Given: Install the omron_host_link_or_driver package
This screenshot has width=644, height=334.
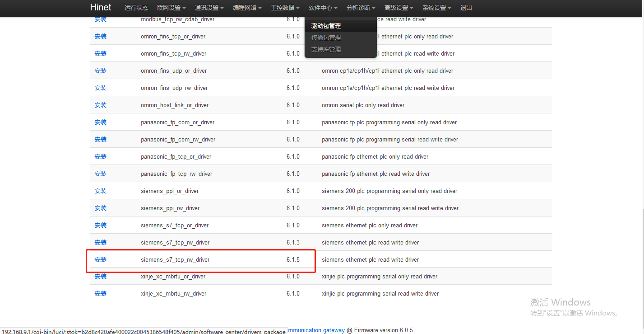Looking at the screenshot, I should point(100,105).
